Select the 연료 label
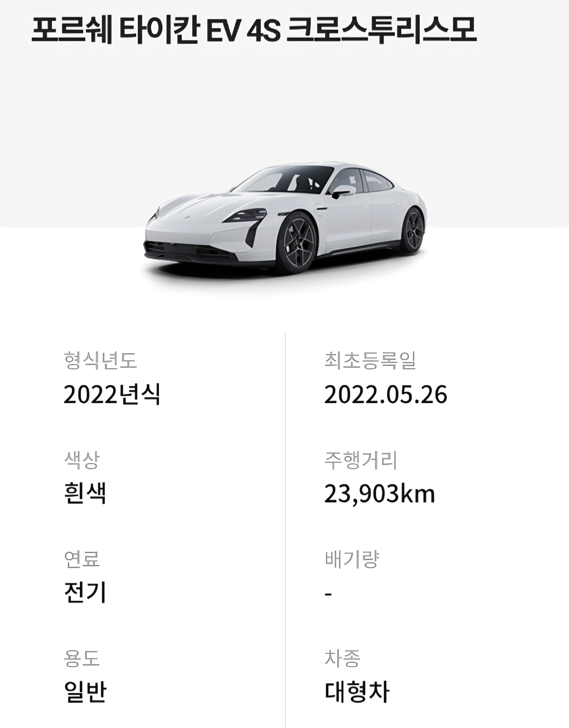 tap(82, 559)
